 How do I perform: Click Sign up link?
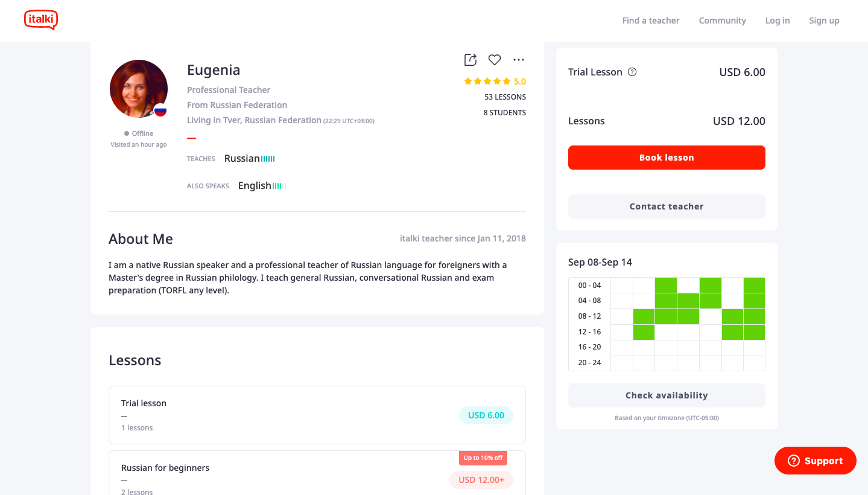(x=824, y=21)
